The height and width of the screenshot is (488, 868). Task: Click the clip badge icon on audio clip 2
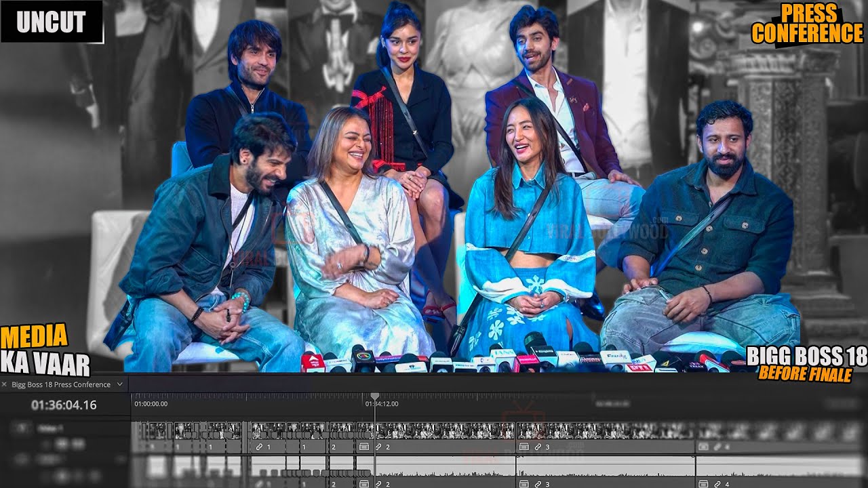tap(364, 484)
